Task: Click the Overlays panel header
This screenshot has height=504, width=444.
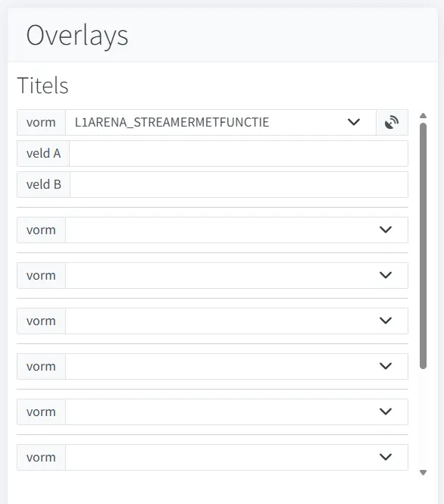Action: pos(222,35)
